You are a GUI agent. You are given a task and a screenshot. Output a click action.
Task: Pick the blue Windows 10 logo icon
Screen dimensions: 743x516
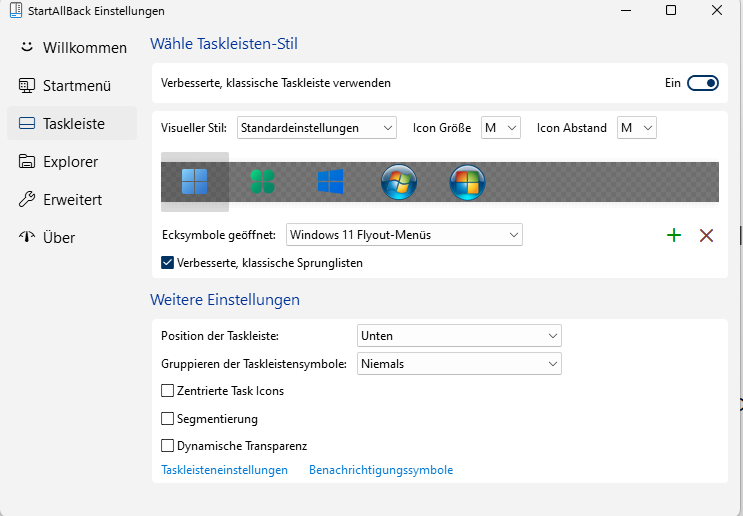click(x=330, y=182)
